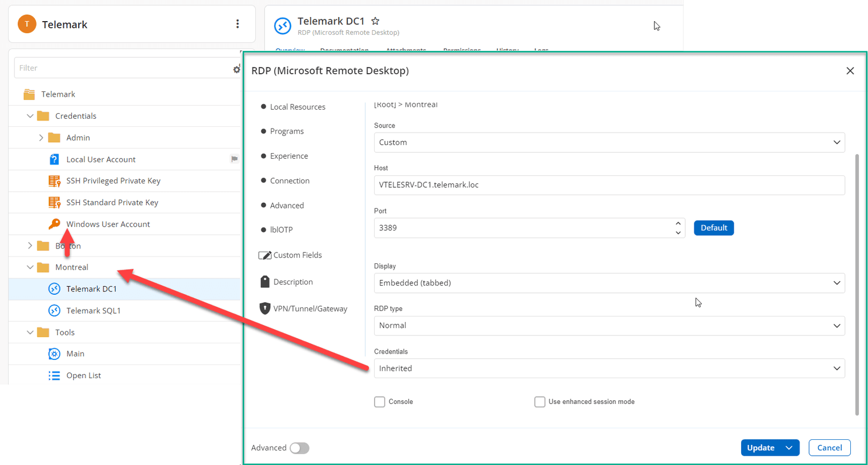
Task: Click into the Host input field
Action: [609, 185]
